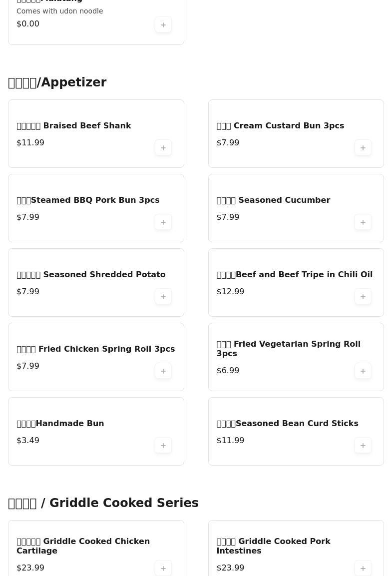Add Handmade Bun with plus icon
392x576 pixels.
(x=163, y=446)
